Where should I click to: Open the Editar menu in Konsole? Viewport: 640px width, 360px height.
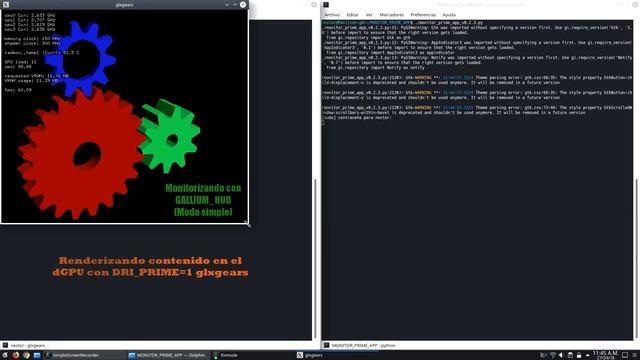352,15
